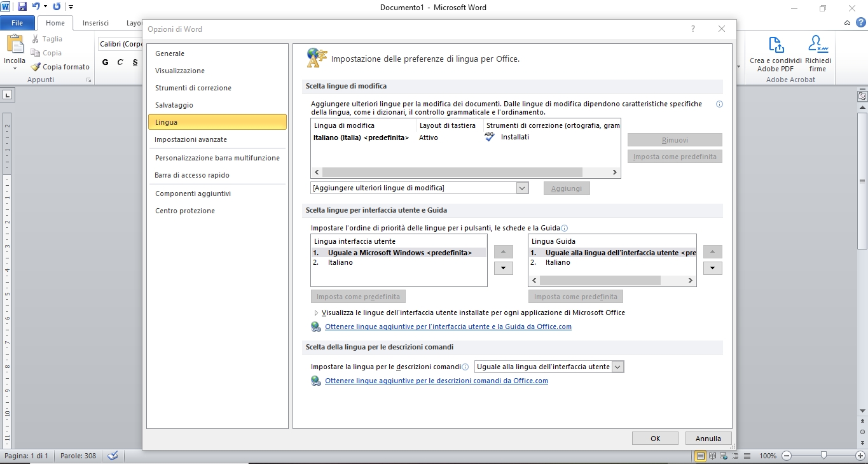Image resolution: width=868 pixels, height=464 pixels.
Task: Toggle underline S formatting
Action: tap(135, 62)
